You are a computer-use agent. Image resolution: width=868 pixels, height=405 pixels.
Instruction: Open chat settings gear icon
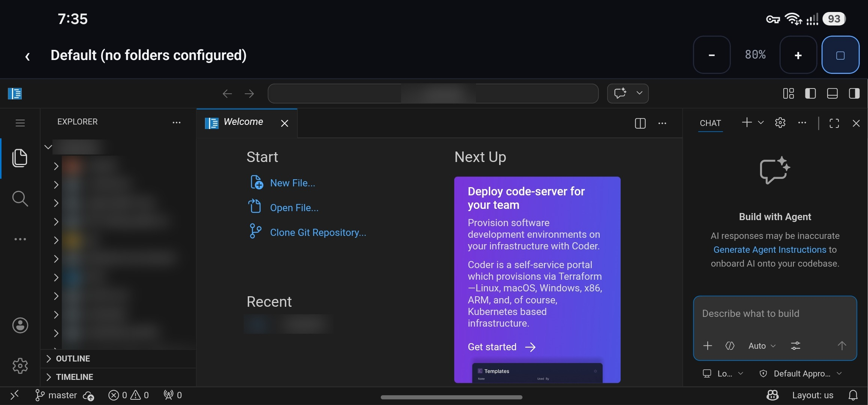point(780,123)
